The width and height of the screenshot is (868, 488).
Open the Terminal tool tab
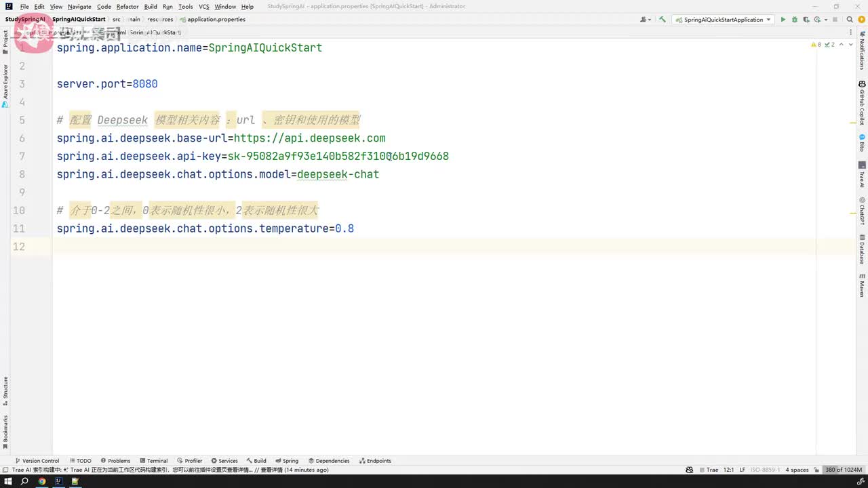[153, 461]
